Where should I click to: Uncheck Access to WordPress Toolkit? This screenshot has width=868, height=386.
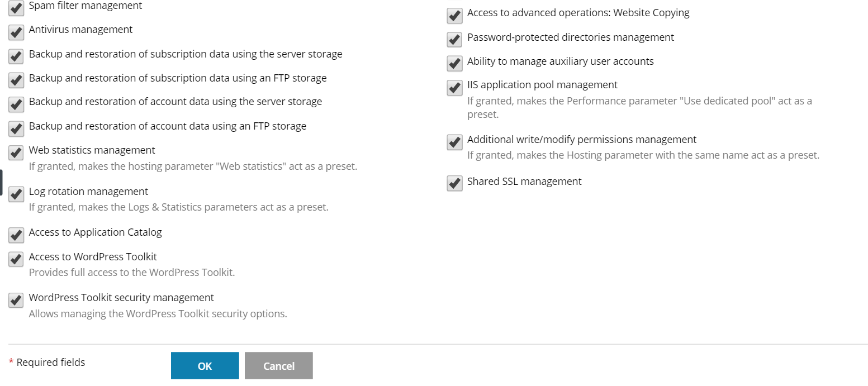16,259
